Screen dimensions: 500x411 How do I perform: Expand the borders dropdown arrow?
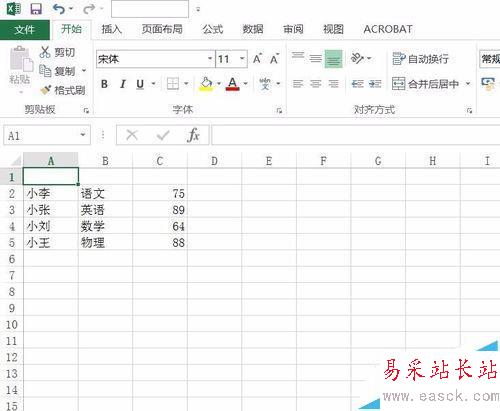186,84
